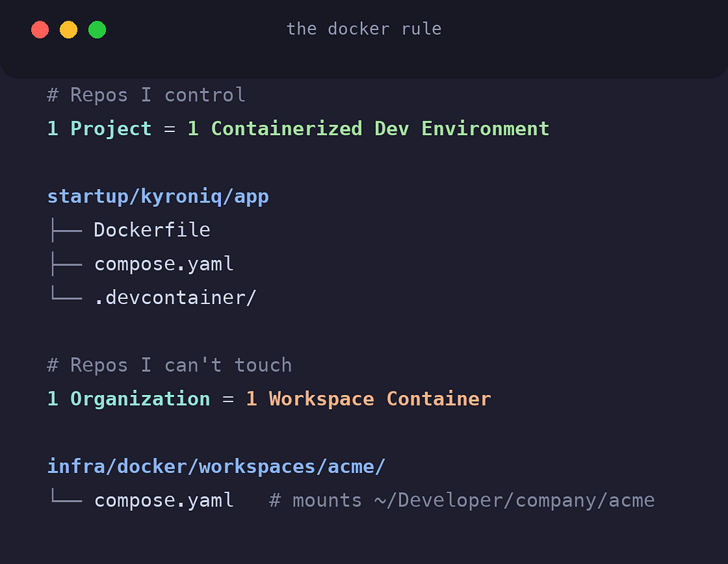Screen dimensions: 728x564
Task: Click the window title 'the docker rule'
Action: tap(364, 28)
